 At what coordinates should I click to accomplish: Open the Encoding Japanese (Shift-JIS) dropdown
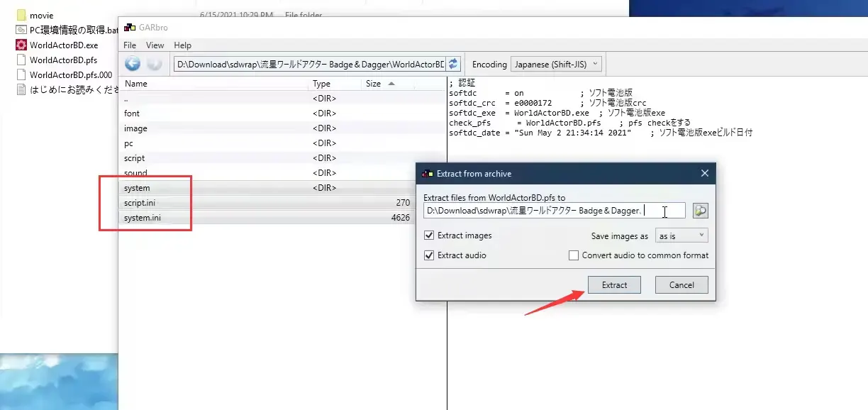click(x=556, y=64)
